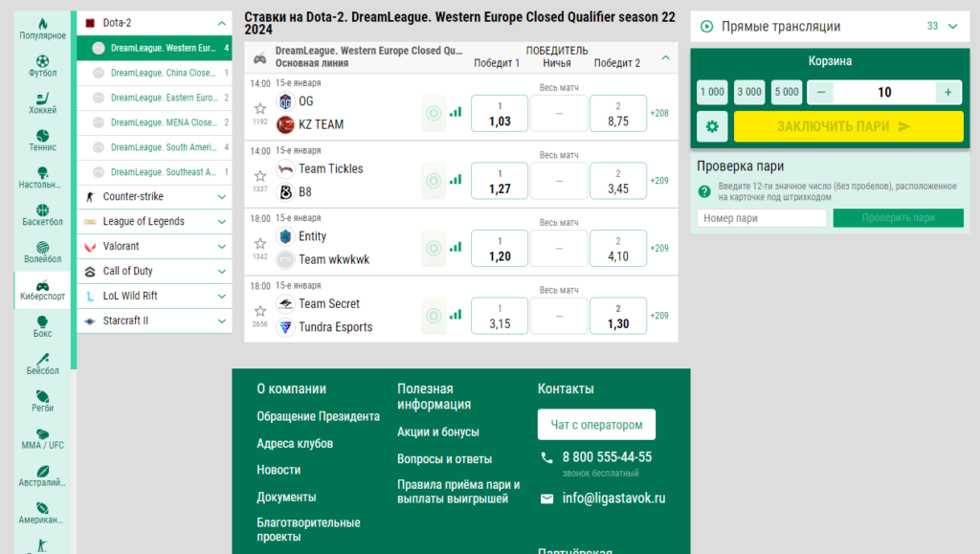Screen dimensions: 980x554
Task: Click the phone icon beside 8 800 555-44-55
Action: pos(546,457)
